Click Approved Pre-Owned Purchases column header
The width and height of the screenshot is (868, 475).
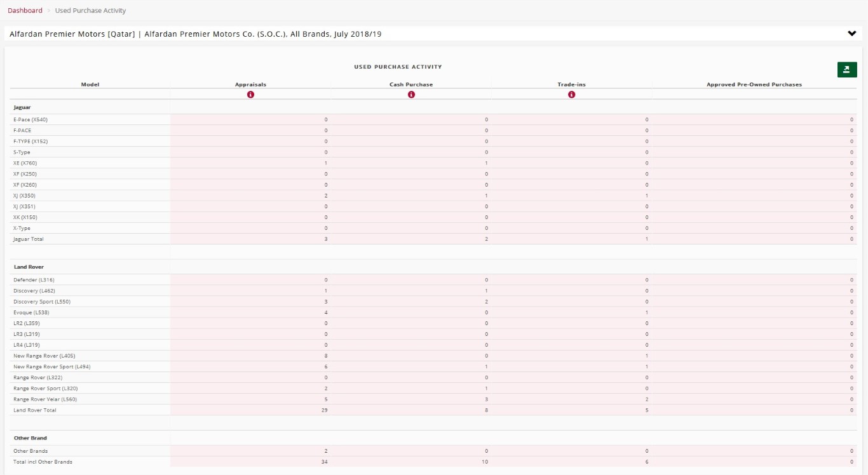coord(754,84)
